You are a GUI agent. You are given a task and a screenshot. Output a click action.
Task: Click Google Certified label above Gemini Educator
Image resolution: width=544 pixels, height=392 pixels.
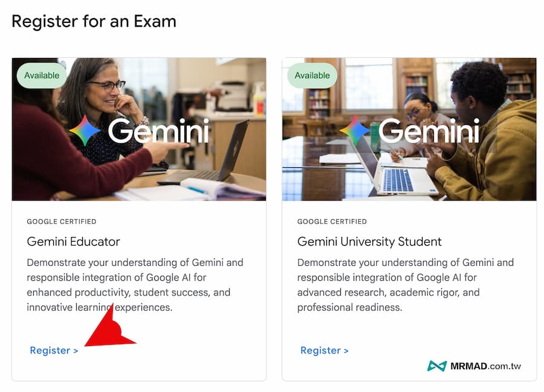tap(62, 222)
